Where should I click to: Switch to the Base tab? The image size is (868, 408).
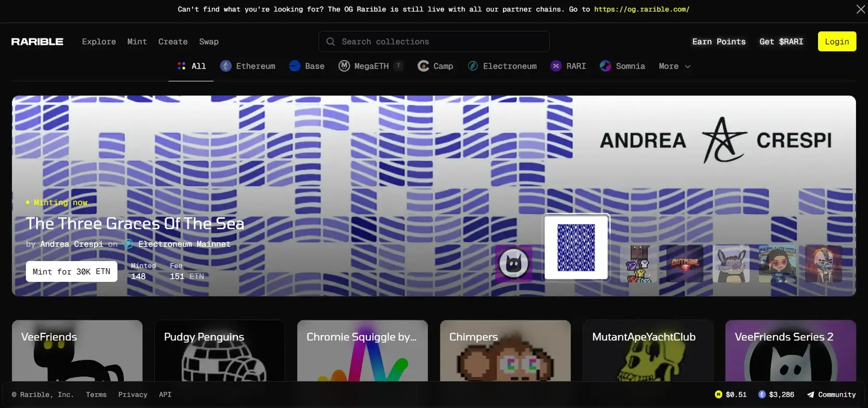coord(307,66)
